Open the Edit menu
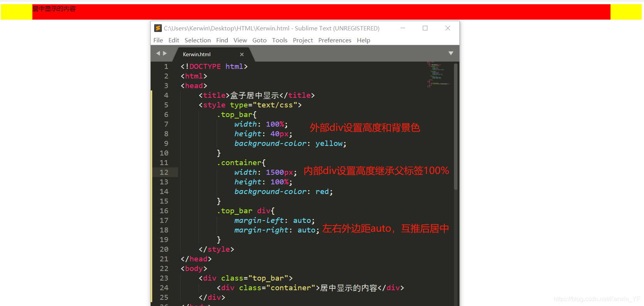 pos(173,40)
